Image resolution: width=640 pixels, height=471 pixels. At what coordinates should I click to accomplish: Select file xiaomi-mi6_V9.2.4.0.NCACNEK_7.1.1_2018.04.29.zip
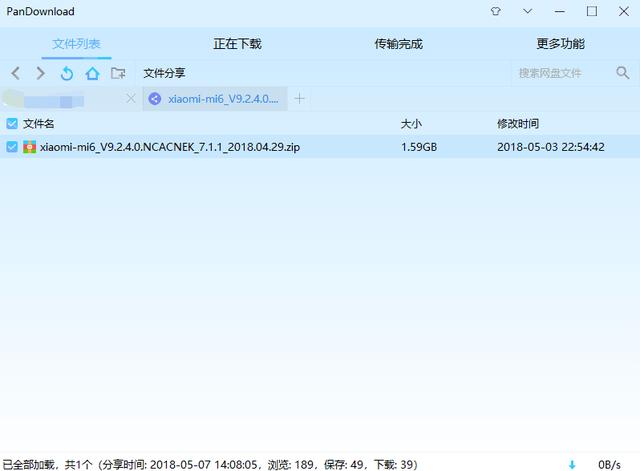(170, 147)
